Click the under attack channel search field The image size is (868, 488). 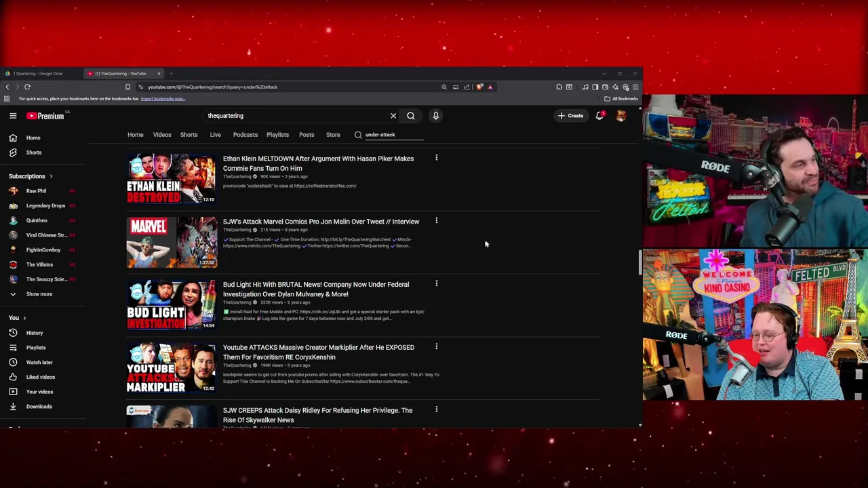394,135
